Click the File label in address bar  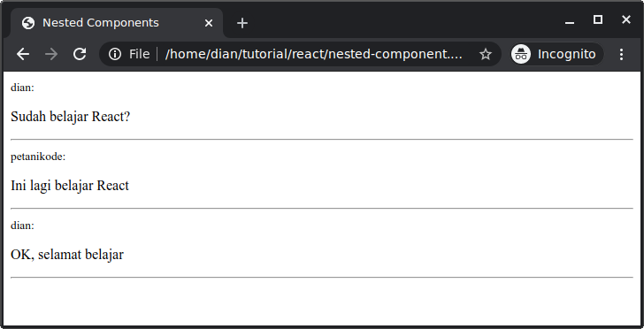tap(139, 54)
